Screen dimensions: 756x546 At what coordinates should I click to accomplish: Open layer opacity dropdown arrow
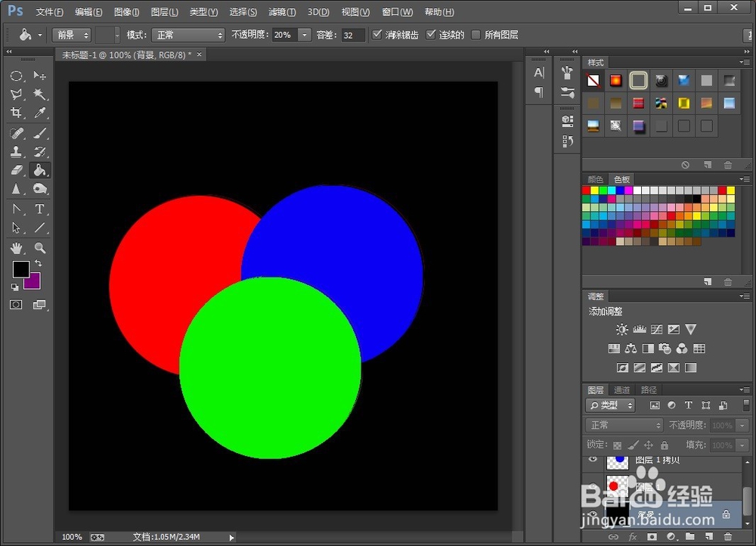coord(742,426)
